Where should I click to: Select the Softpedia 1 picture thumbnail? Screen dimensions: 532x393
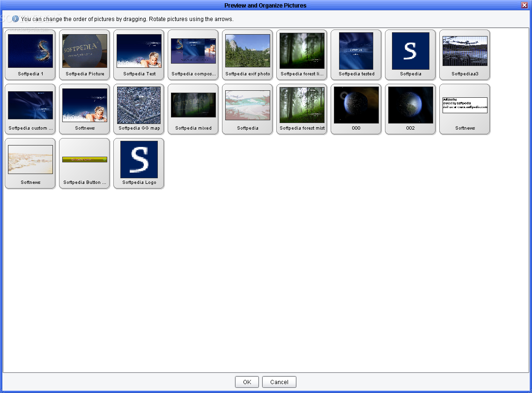(30, 55)
